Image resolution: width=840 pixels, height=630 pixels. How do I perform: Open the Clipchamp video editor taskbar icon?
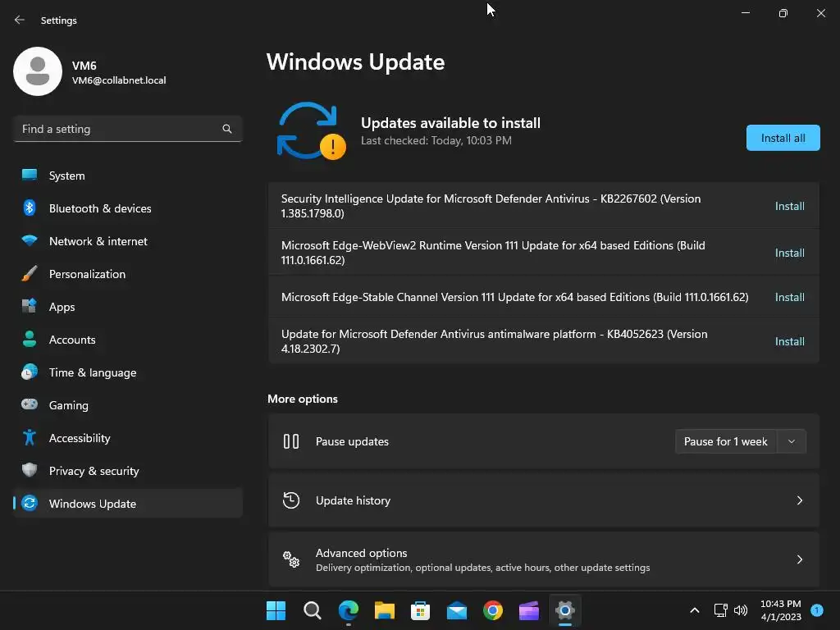529,610
